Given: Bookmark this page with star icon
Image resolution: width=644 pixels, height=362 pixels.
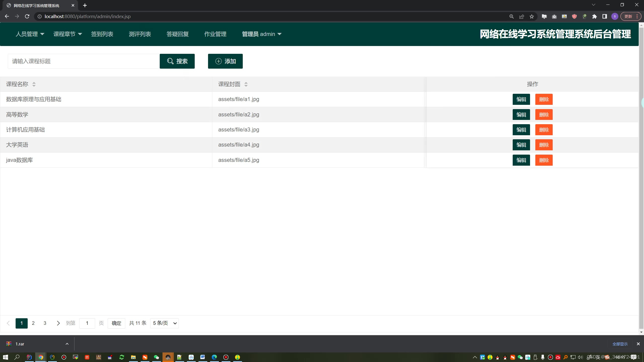Looking at the screenshot, I should click(532, 16).
